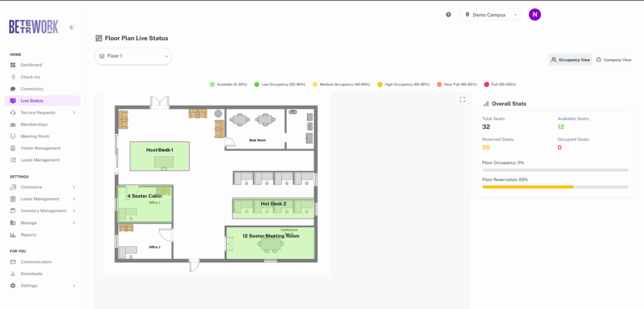Screen dimensions: 644x309
Task: Click the Dashboard grid icon
Action: 13,65
